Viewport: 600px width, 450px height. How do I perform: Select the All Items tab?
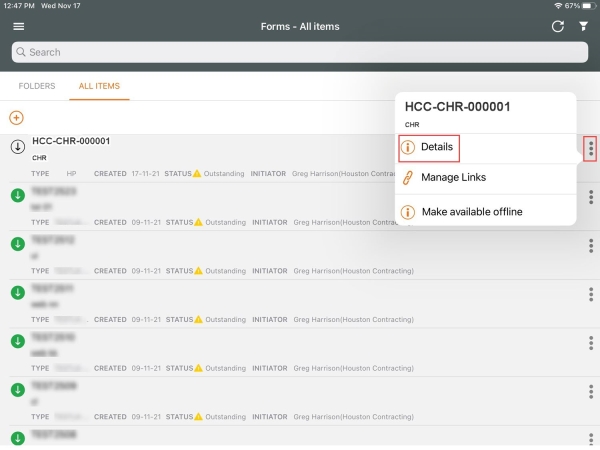[x=99, y=86]
